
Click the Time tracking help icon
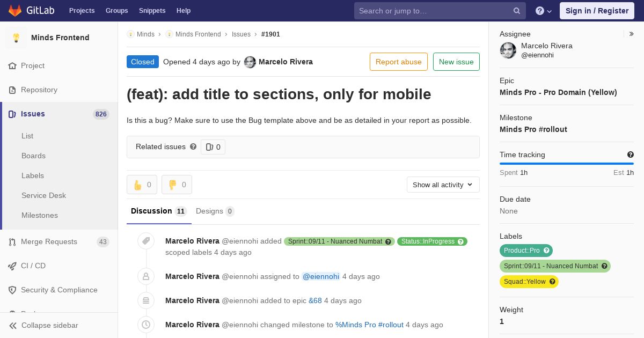tap(631, 155)
